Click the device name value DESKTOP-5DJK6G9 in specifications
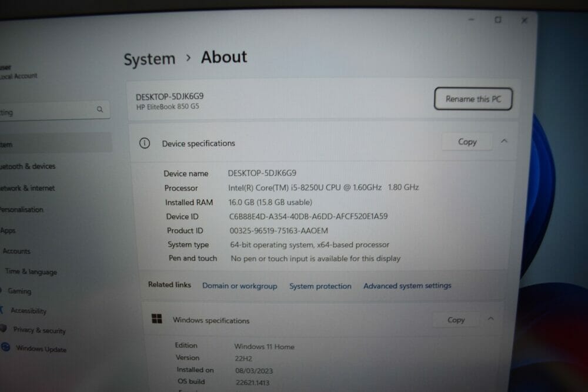Screen dimensions: 588x392 tap(262, 173)
